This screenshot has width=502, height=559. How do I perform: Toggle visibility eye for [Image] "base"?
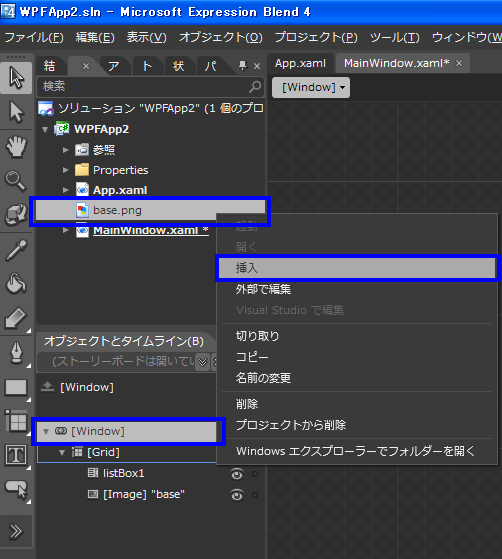[x=237, y=495]
